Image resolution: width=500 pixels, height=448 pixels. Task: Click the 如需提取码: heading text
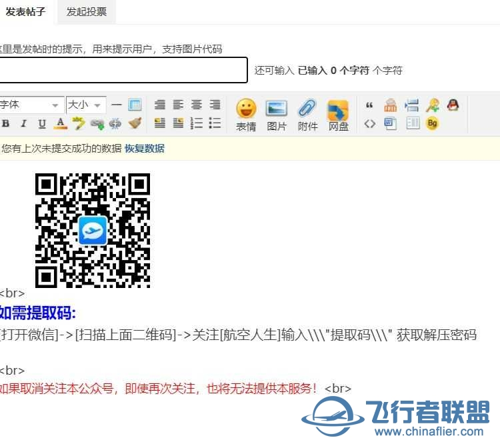pos(37,313)
